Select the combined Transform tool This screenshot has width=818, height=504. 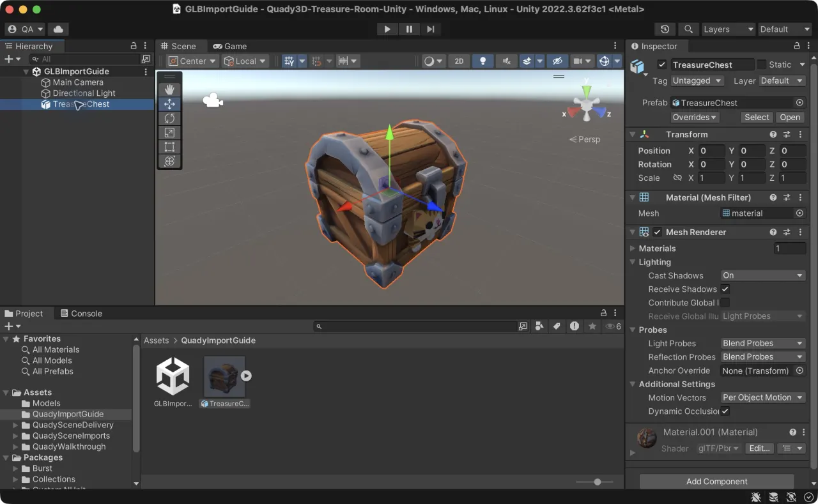pyautogui.click(x=169, y=161)
